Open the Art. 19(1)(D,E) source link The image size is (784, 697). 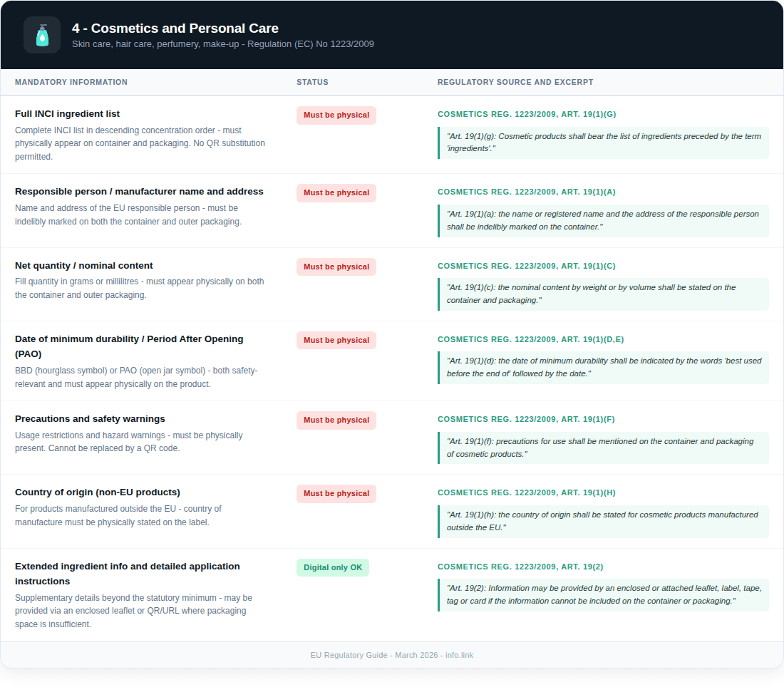[x=530, y=339]
